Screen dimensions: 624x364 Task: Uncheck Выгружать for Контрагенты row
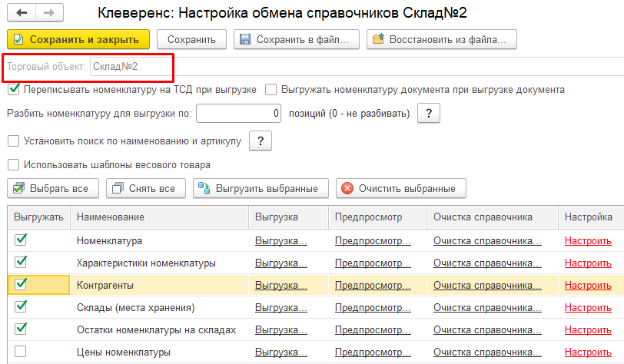20,284
